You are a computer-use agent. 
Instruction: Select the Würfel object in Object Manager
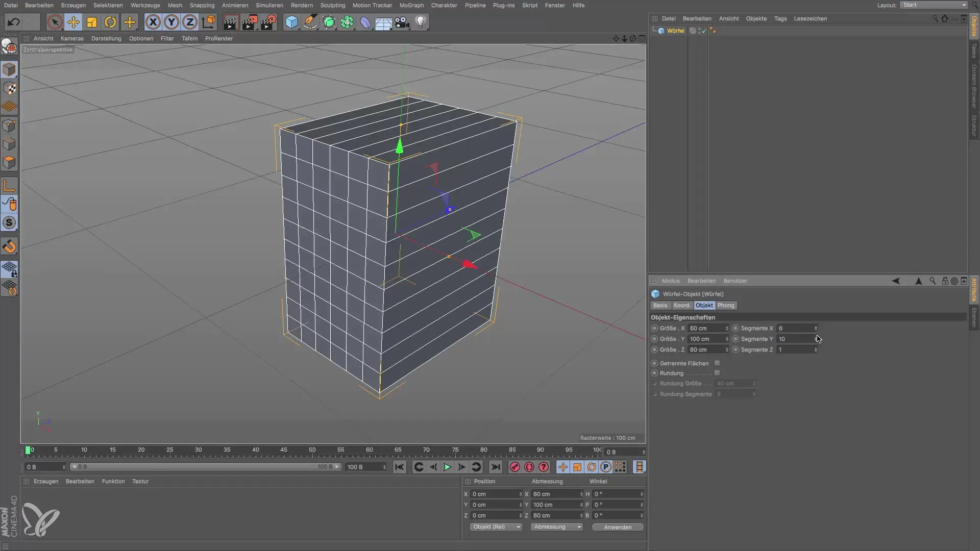675,31
